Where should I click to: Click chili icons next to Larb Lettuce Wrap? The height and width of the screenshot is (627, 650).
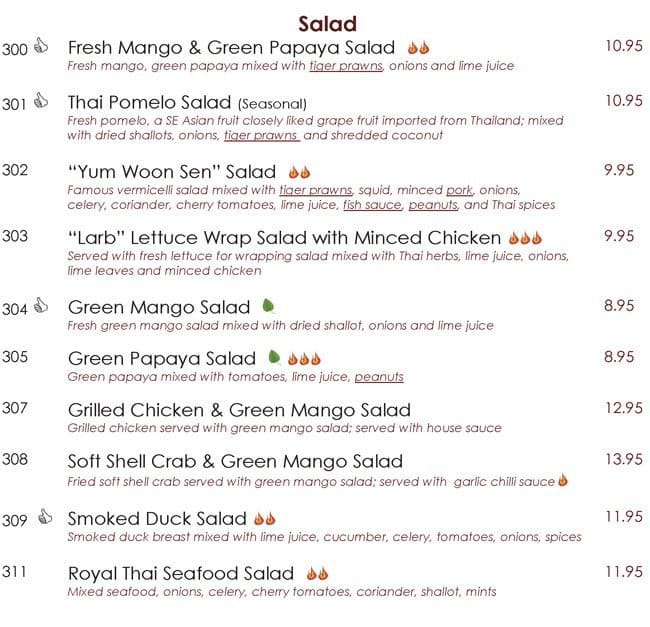tap(524, 238)
